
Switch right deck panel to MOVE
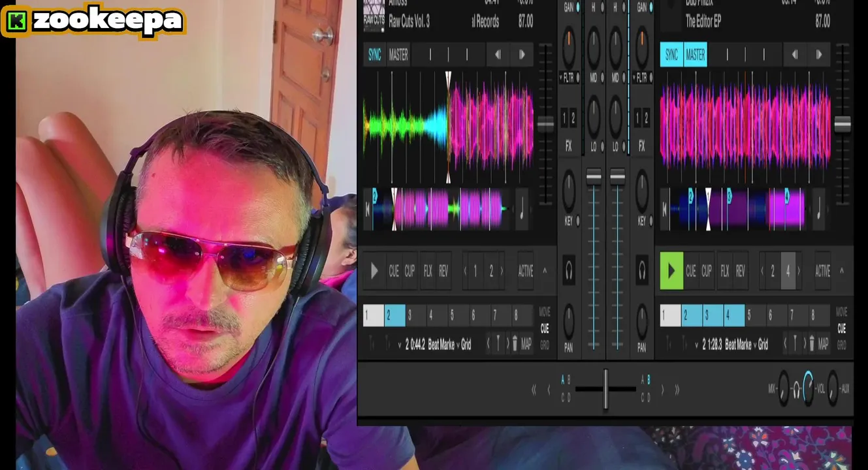coord(842,312)
